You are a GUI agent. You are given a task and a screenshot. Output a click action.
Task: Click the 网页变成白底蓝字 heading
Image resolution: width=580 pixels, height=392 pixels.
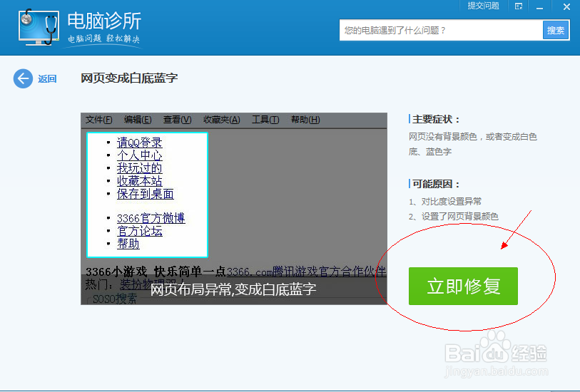point(129,78)
